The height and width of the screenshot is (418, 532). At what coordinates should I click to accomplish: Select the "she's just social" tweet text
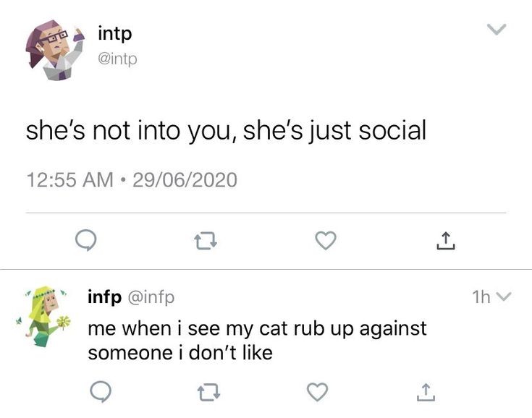pos(226,131)
